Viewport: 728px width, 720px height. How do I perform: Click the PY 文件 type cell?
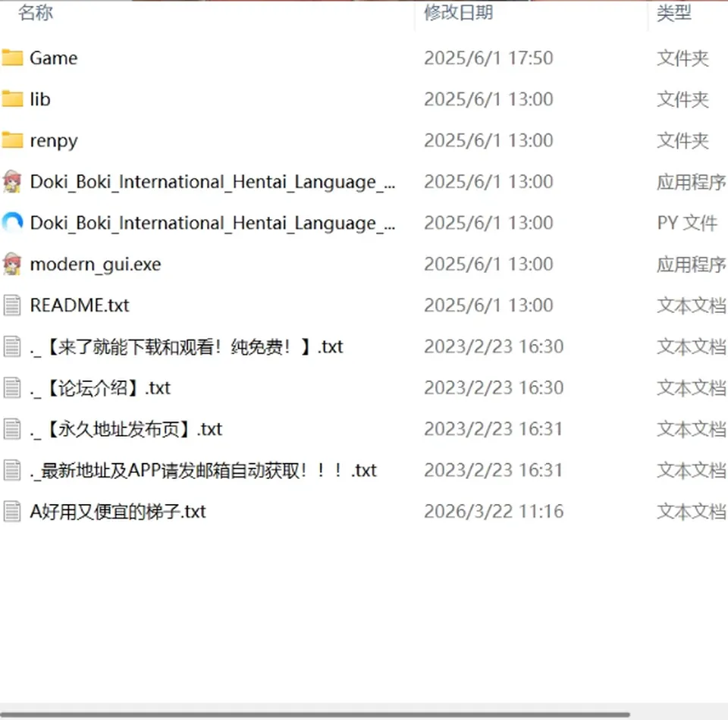pyautogui.click(x=687, y=223)
